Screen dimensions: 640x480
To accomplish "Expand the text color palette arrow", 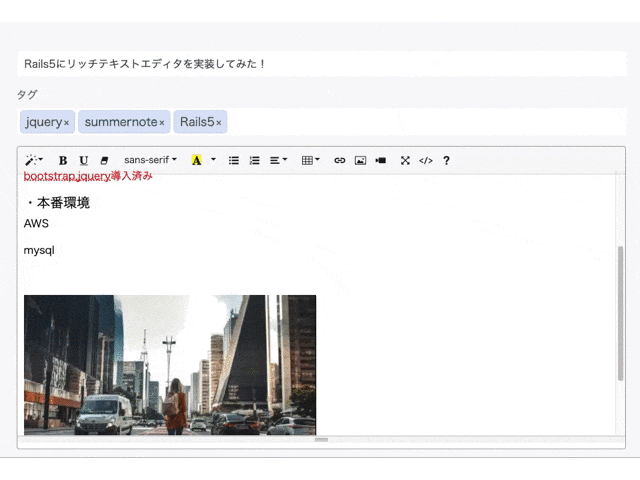I will tap(213, 160).
